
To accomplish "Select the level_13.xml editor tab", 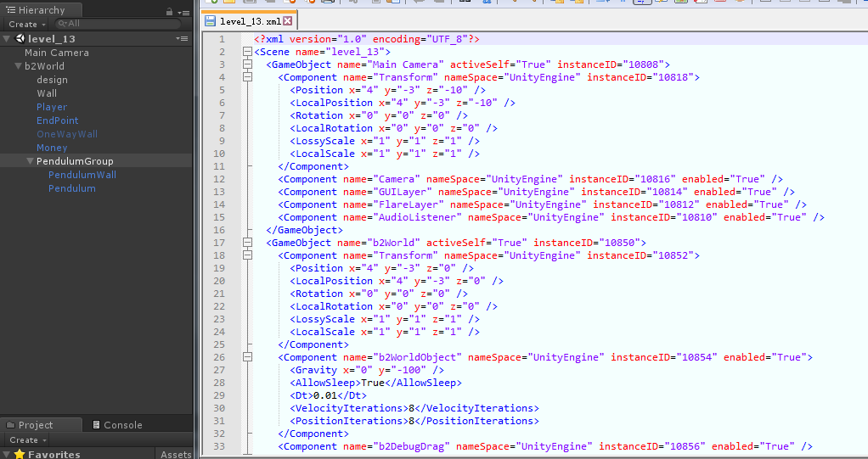I will tap(250, 21).
